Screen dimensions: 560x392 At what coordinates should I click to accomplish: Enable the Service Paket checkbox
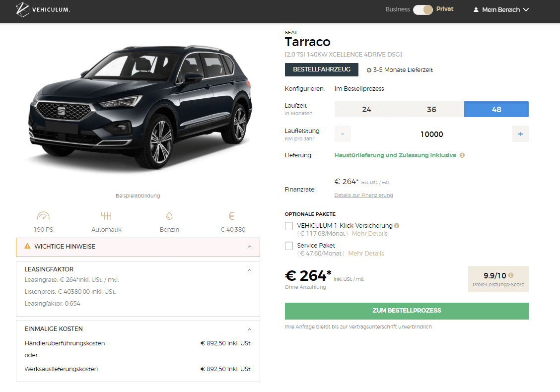tap(289, 246)
